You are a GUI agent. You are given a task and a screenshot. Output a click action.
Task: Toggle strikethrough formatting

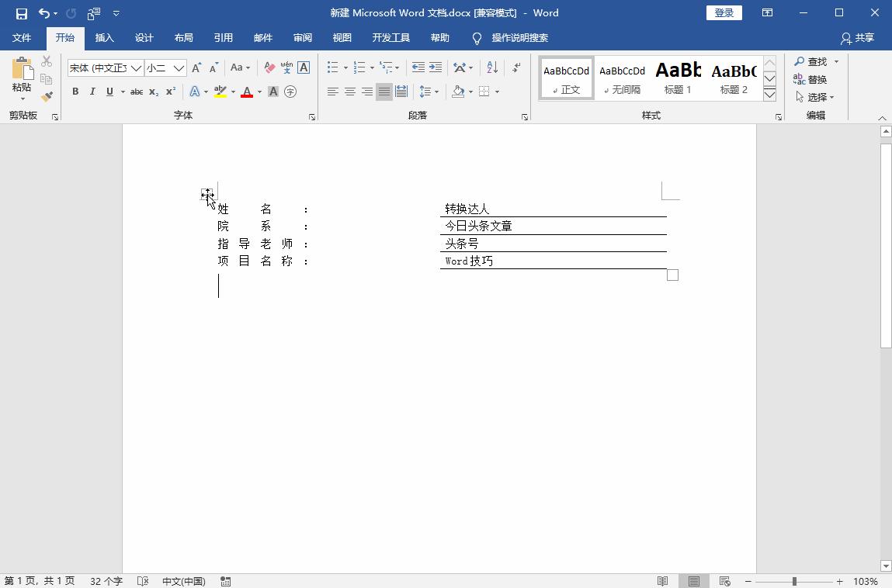pyautogui.click(x=137, y=92)
